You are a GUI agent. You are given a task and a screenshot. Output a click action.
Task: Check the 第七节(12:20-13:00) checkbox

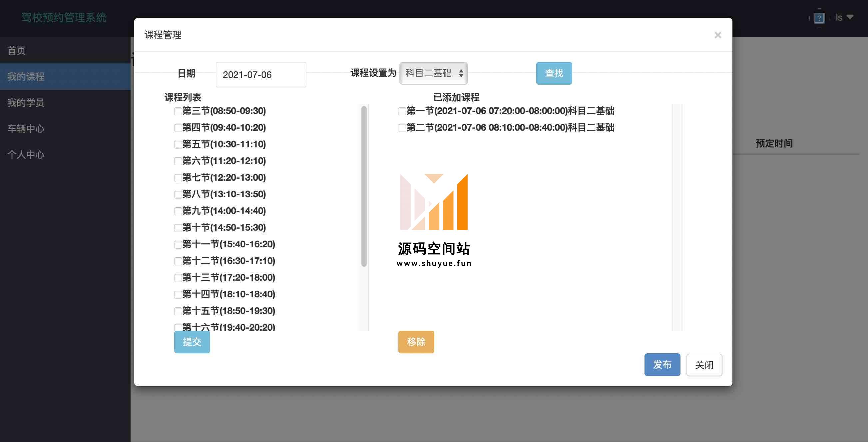pos(178,178)
